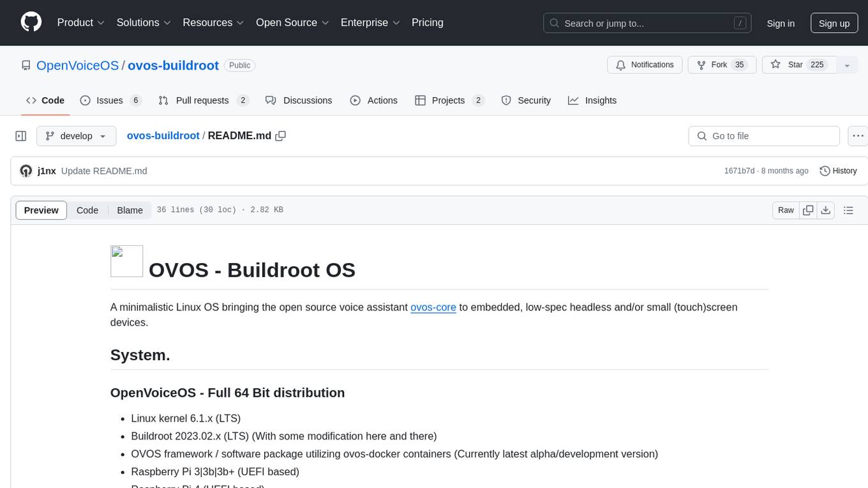Viewport: 868px width, 488px height.
Task: Open the Pricing page
Action: (x=428, y=22)
